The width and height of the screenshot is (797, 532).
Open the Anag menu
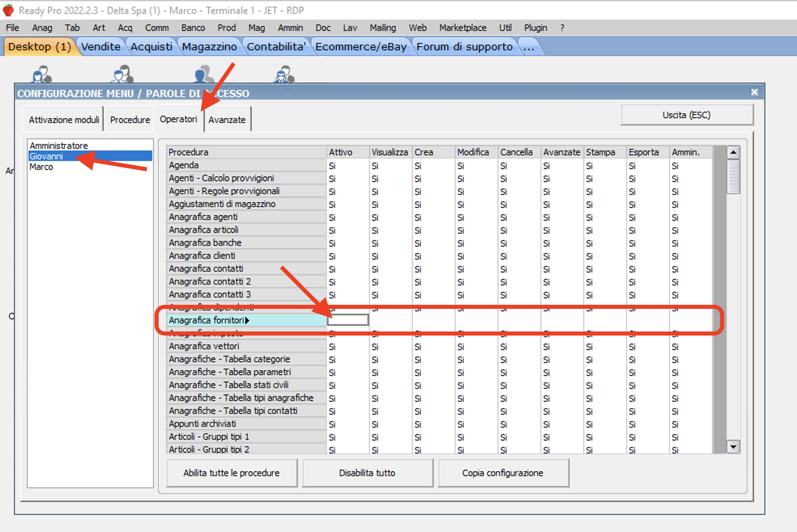42,27
